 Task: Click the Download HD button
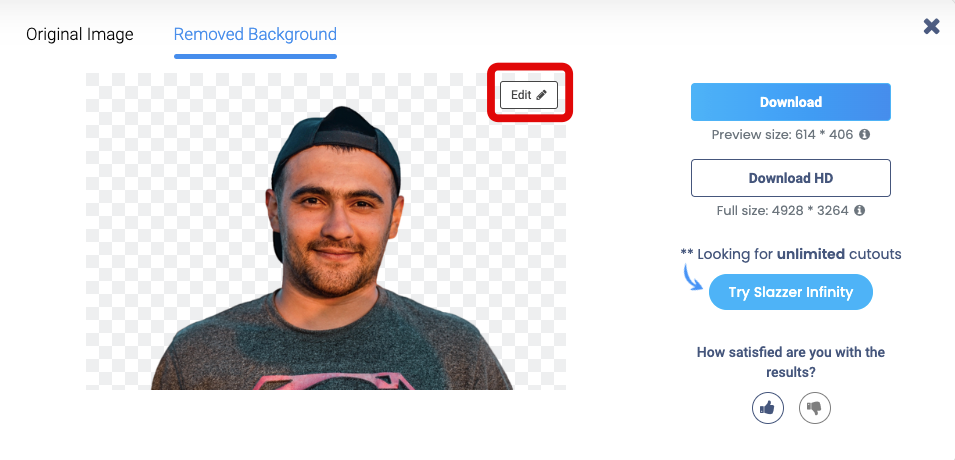click(791, 178)
